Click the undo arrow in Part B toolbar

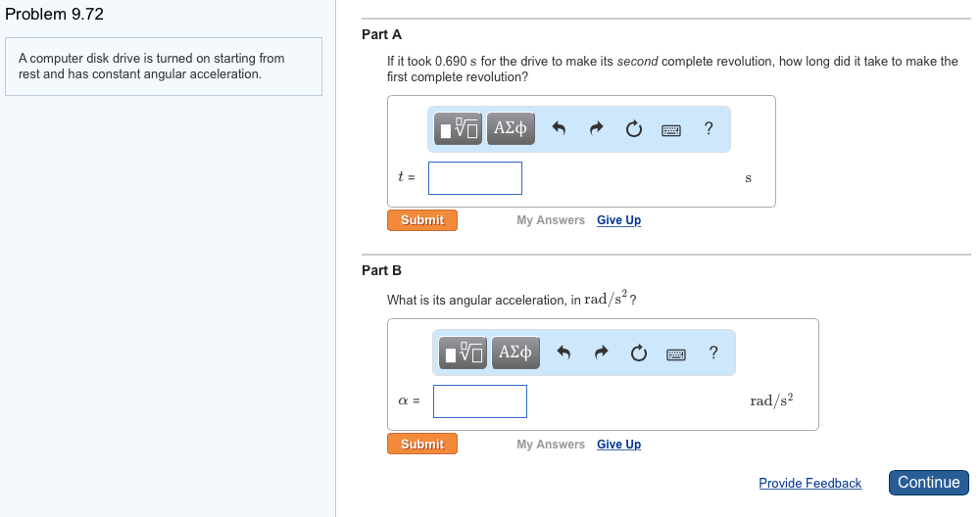point(563,353)
